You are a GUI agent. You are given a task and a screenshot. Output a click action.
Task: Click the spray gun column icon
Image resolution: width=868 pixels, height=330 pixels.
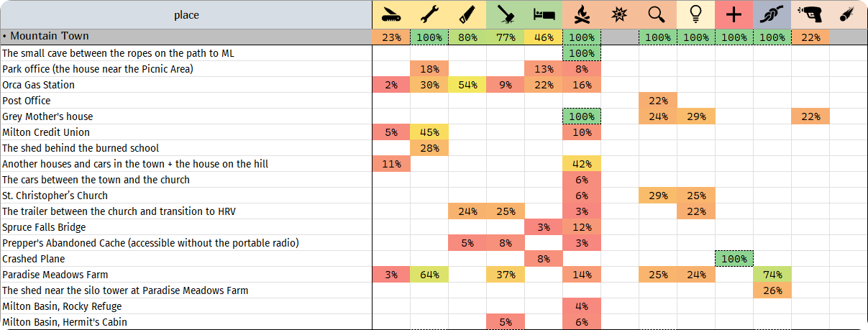810,14
